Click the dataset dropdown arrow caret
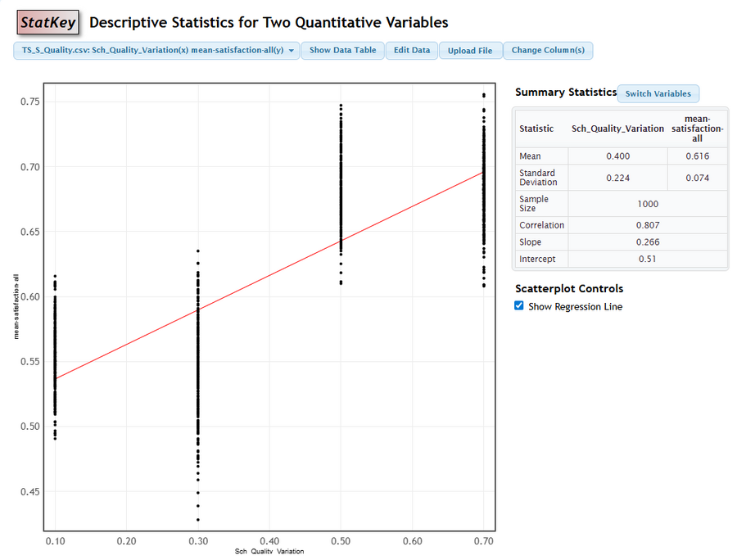The height and width of the screenshot is (560, 737). [292, 51]
